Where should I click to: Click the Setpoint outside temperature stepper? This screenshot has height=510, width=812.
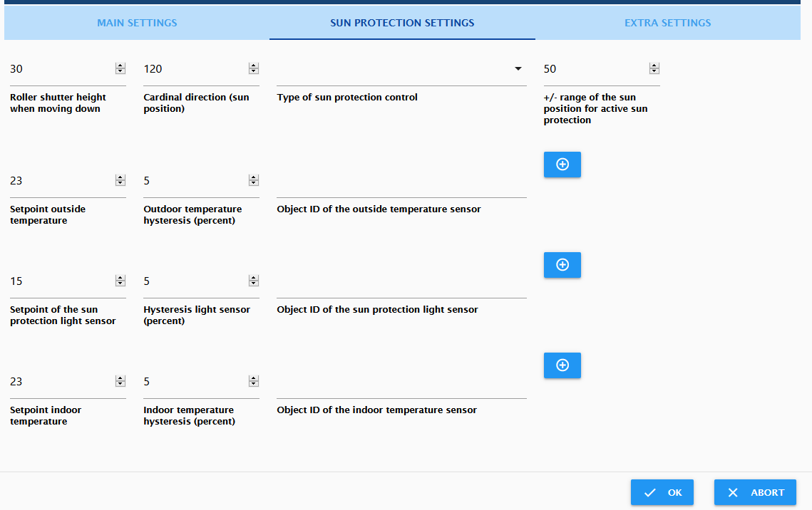coord(120,180)
